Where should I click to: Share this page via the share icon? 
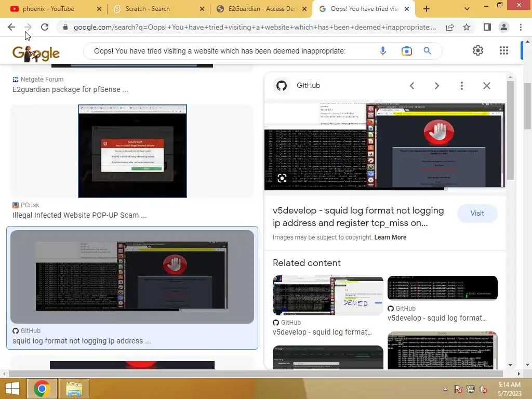click(x=450, y=27)
